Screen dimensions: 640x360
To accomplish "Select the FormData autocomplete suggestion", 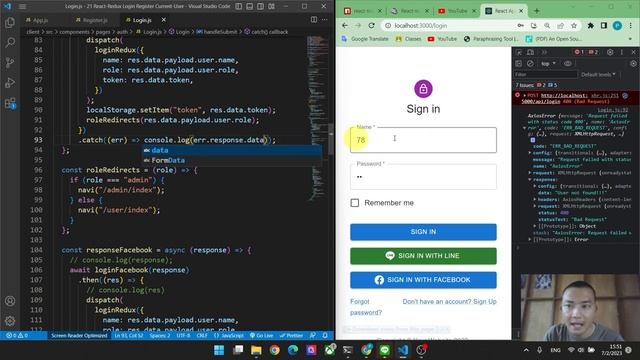I will pyautogui.click(x=231, y=160).
